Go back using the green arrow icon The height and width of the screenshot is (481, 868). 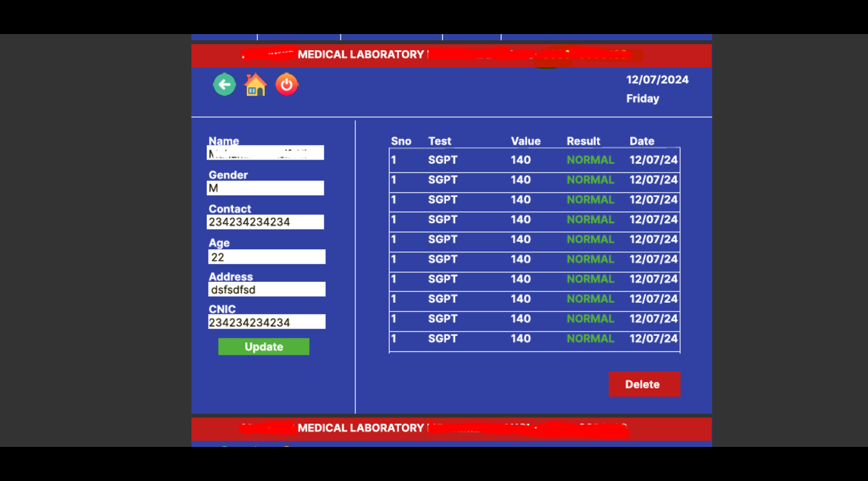(224, 85)
